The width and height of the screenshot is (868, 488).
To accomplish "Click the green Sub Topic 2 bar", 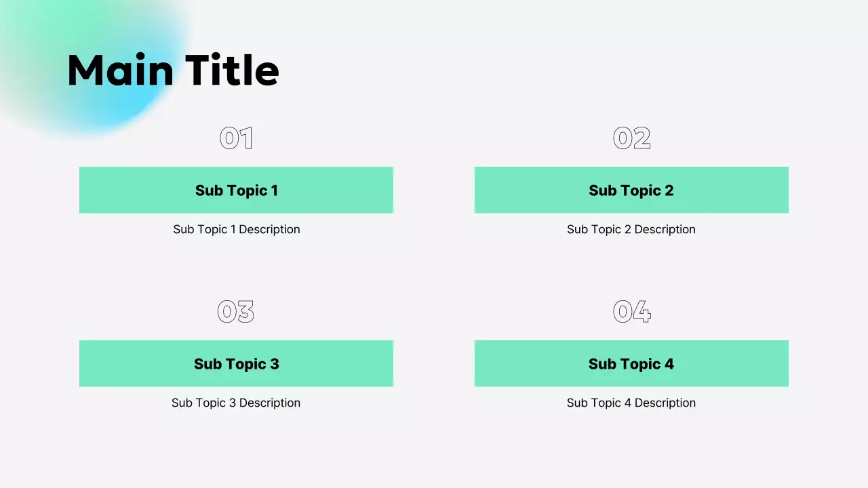I will pos(631,190).
